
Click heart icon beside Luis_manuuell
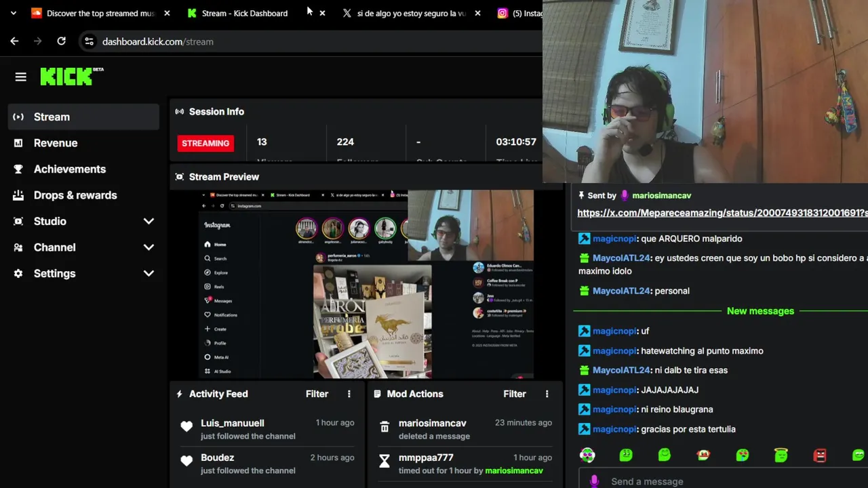coord(186,426)
